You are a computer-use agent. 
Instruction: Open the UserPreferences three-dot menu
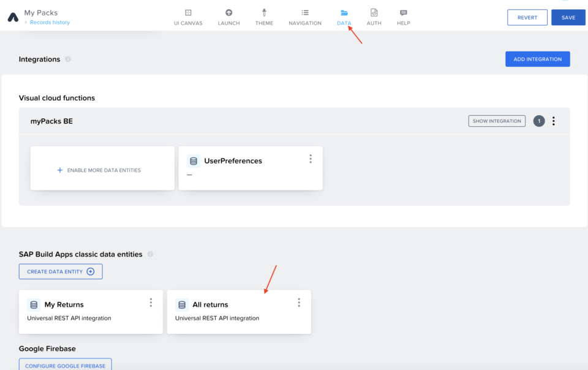coord(311,159)
